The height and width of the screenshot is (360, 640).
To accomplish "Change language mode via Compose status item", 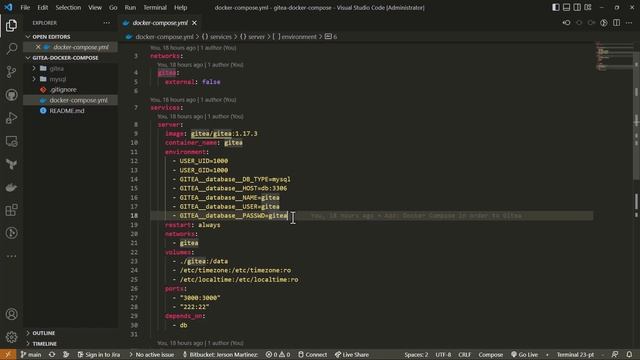I will 490,354.
